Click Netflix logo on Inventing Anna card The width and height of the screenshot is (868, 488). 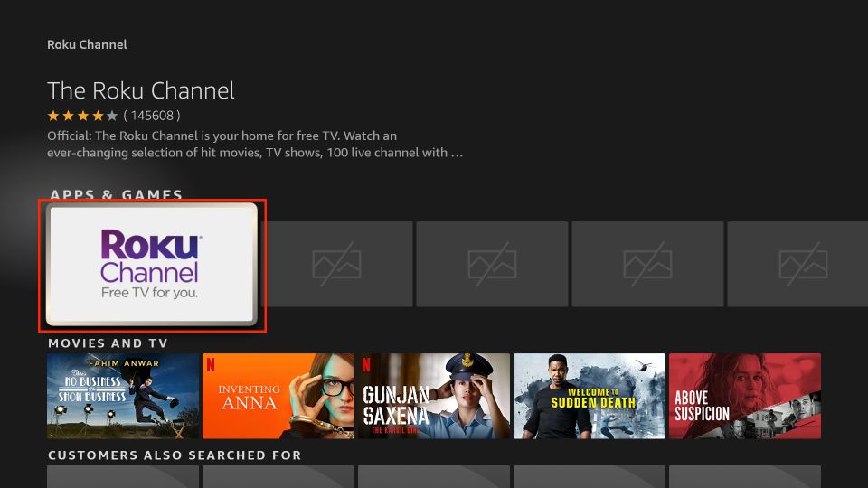[x=211, y=364]
